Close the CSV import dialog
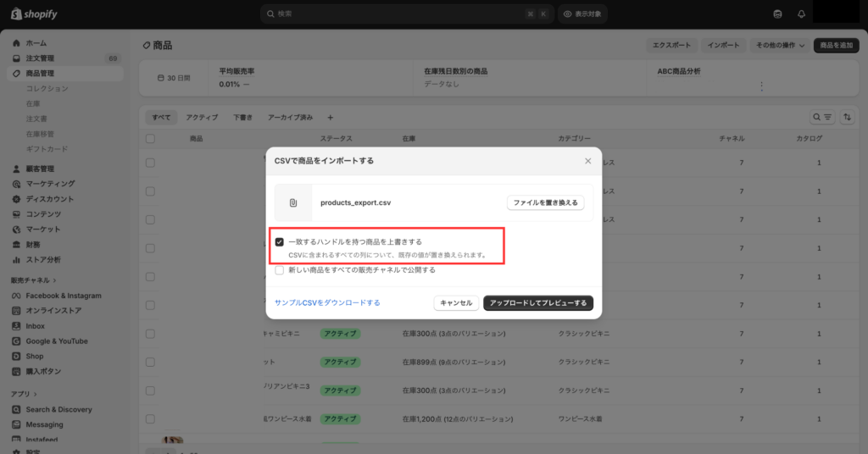Image resolution: width=868 pixels, height=454 pixels. (588, 161)
